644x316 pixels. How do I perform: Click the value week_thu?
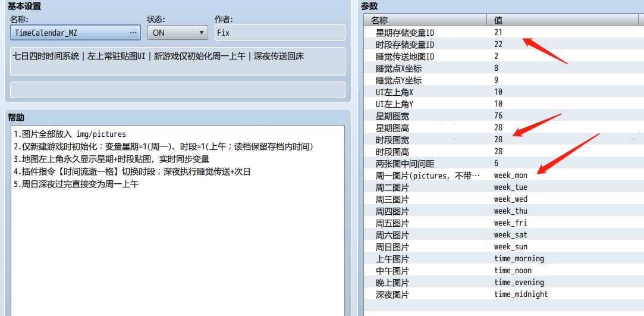511,211
